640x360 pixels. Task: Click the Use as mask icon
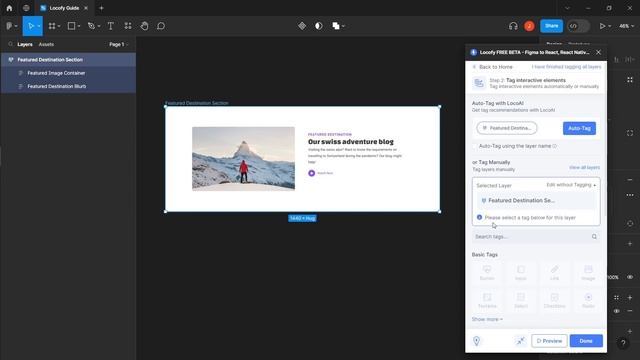pos(318,26)
